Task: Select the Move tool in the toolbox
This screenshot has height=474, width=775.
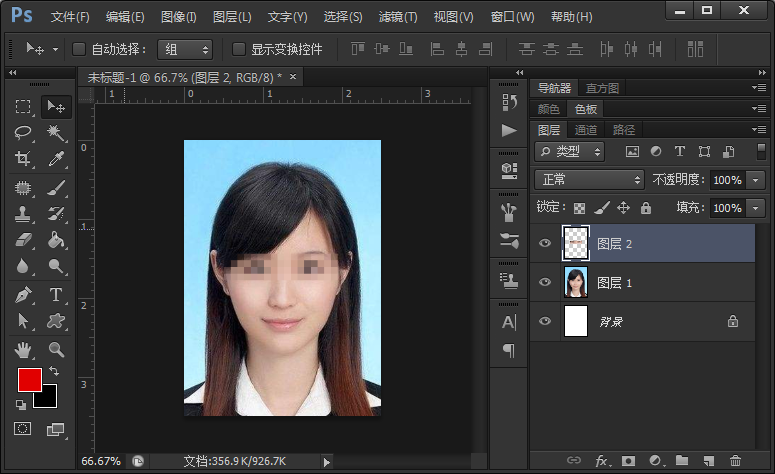Action: [56, 107]
